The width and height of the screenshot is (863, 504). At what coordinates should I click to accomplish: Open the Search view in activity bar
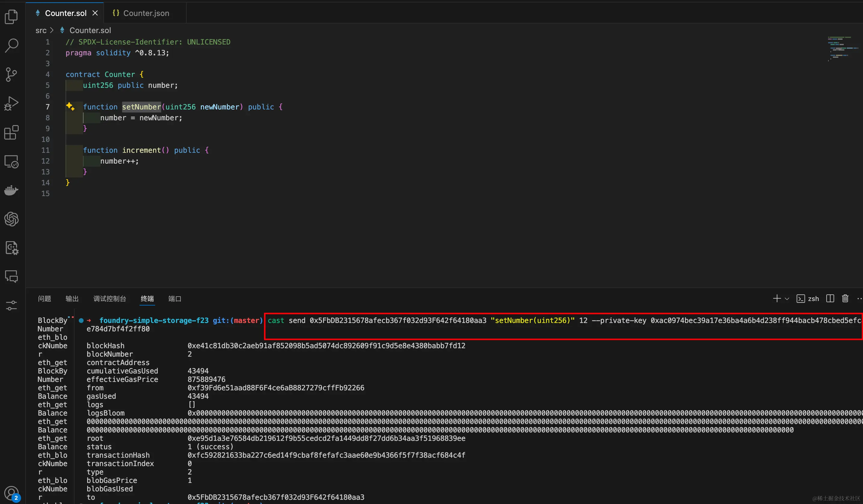[x=11, y=45]
